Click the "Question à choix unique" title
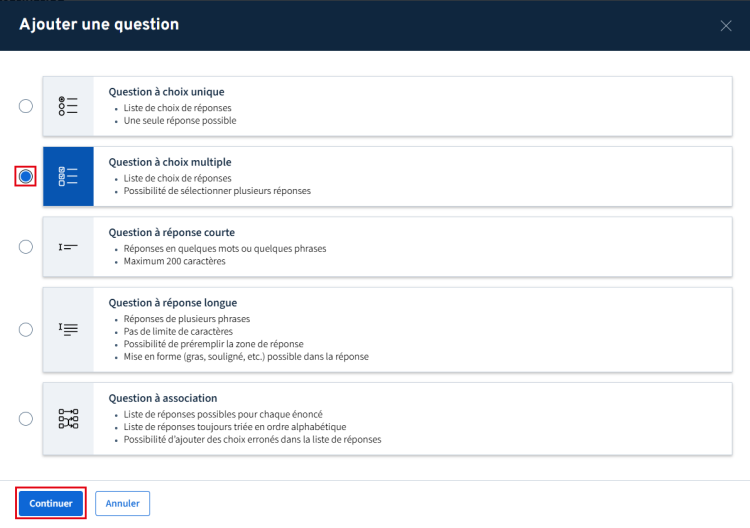 point(165,91)
